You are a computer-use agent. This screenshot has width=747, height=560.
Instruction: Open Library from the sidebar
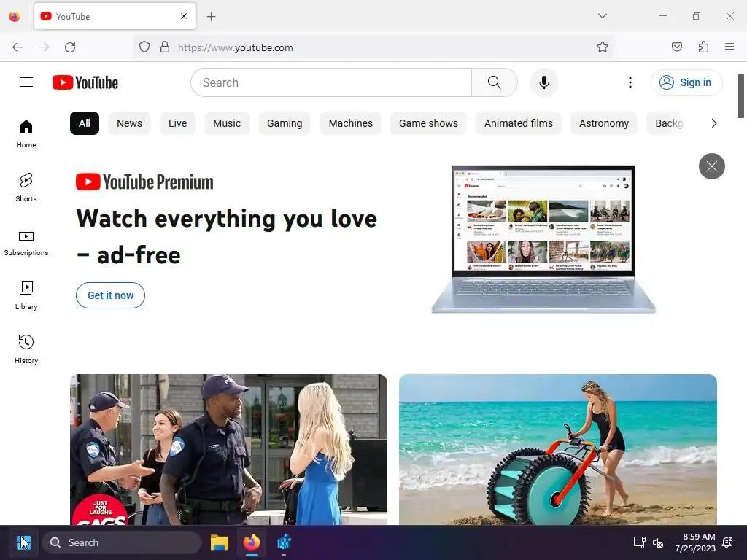(x=26, y=296)
